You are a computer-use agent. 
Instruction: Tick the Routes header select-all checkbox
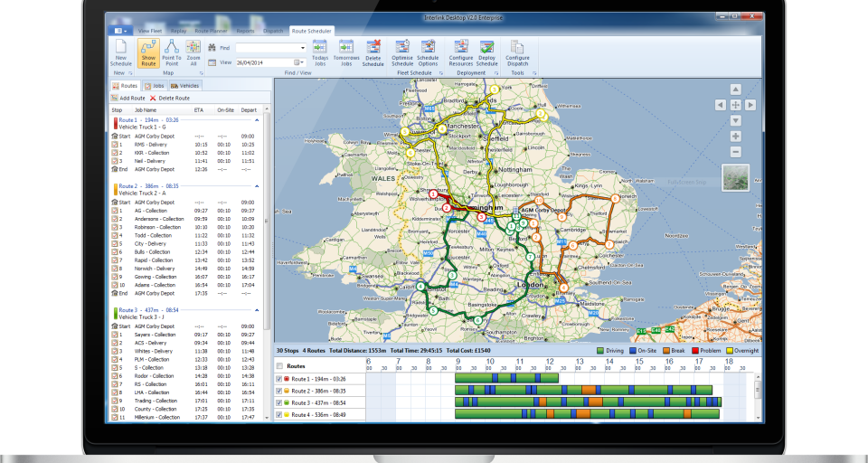(278, 365)
